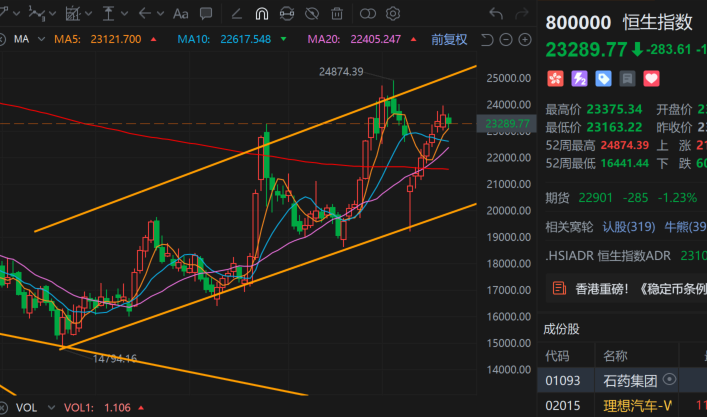The height and width of the screenshot is (417, 707).
Task: Hide all drawings with the crossed-eye icon
Action: click(313, 14)
